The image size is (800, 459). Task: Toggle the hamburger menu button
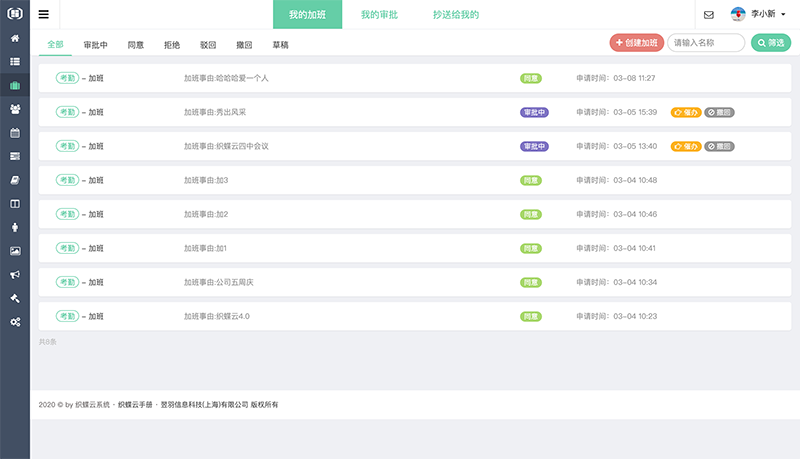pos(44,14)
